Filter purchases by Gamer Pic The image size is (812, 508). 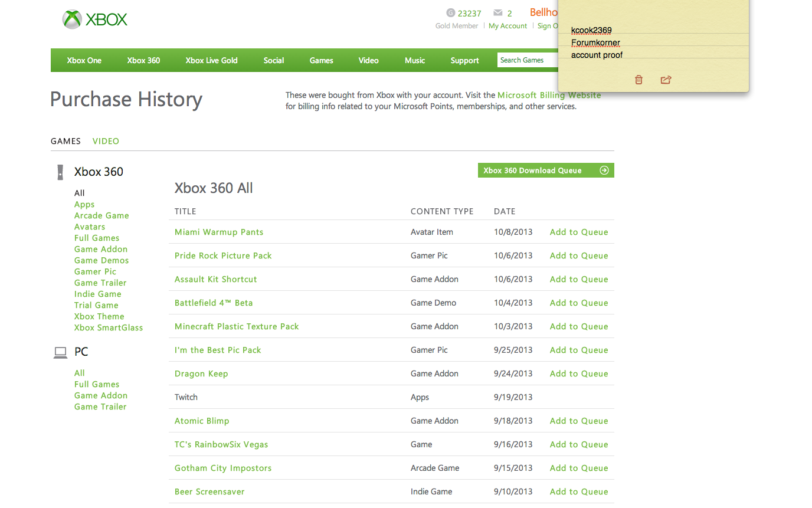96,271
